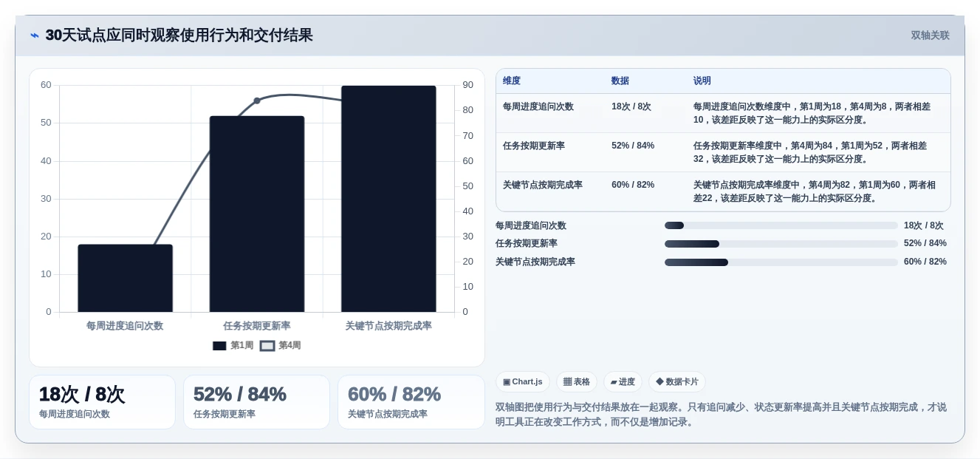Click table data cell 52% / 84%
Viewport: 980px width, 459px height.
633,146
